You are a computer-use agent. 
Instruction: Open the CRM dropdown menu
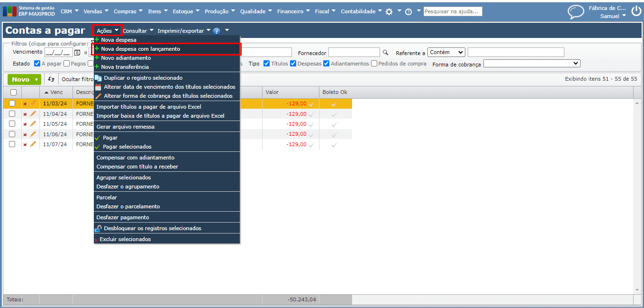[70, 11]
